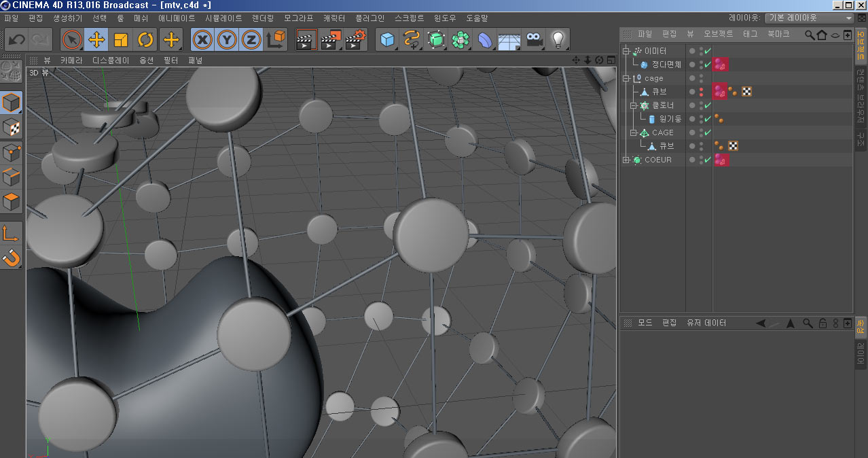This screenshot has height=458, width=868.
Task: Add a Camera object
Action: [x=534, y=39]
